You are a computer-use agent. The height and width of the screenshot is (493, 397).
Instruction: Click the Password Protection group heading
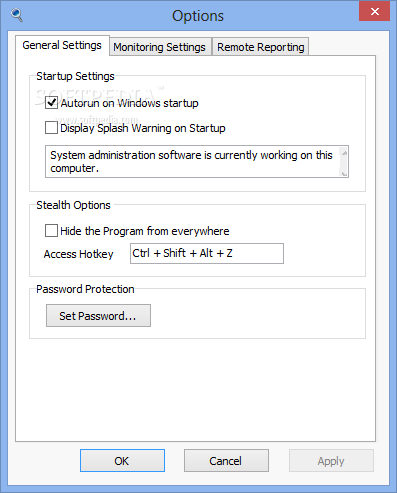tap(85, 289)
